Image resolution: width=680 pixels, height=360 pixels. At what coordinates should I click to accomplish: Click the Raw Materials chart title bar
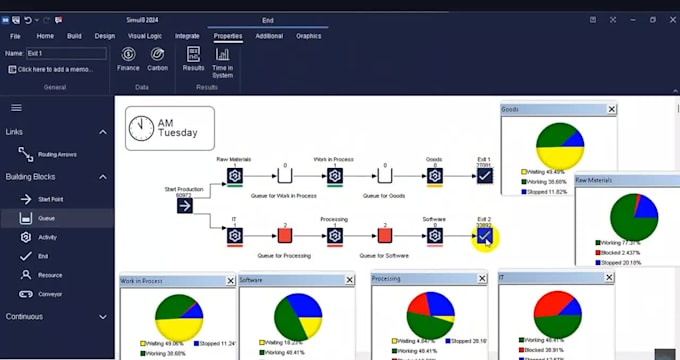(x=627, y=180)
